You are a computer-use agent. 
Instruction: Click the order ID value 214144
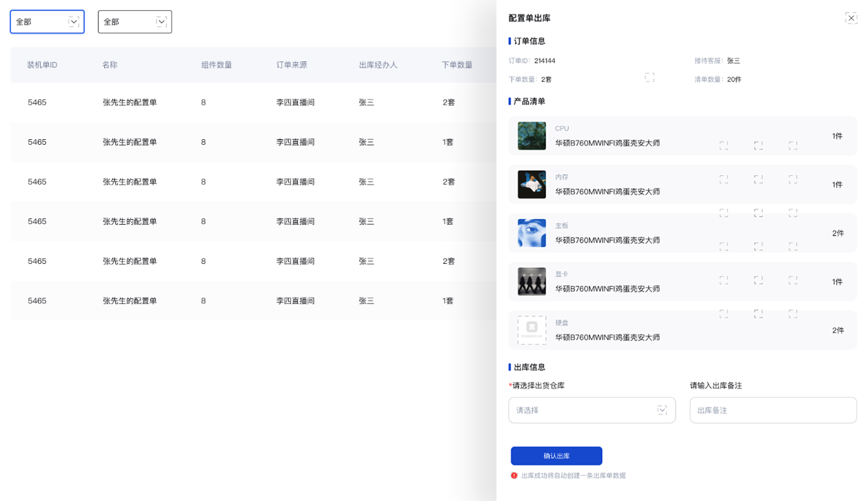(545, 61)
